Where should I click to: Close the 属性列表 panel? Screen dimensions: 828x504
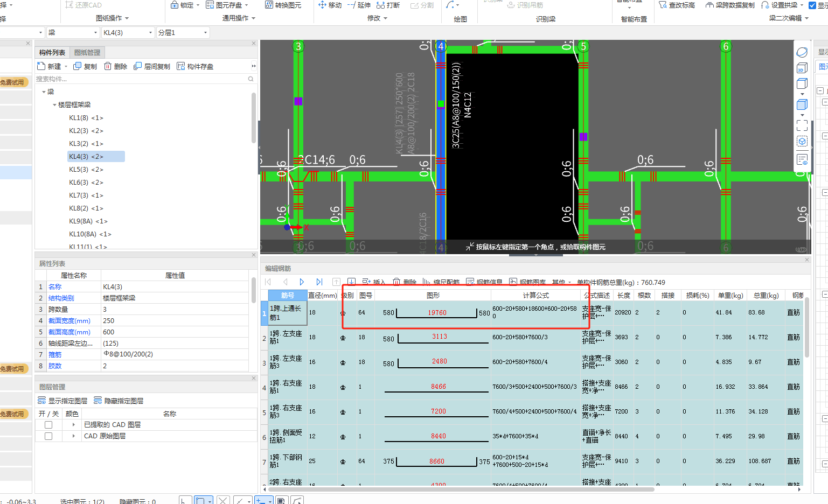[254, 255]
